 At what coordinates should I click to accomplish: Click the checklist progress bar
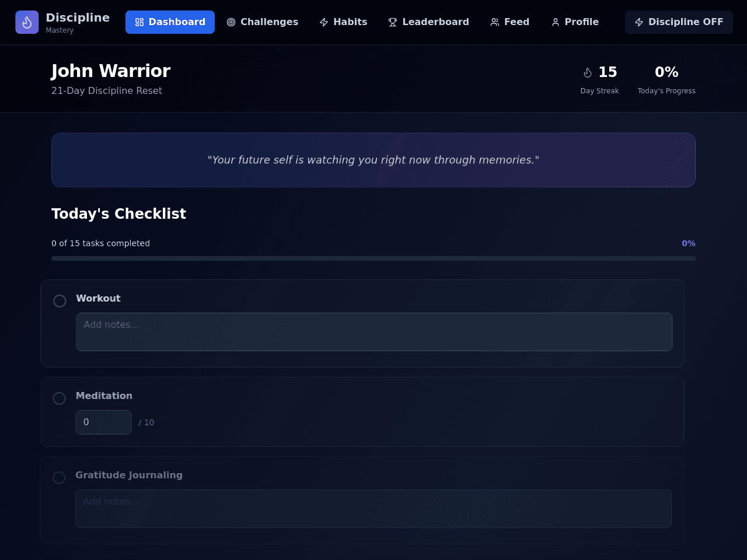click(373, 258)
